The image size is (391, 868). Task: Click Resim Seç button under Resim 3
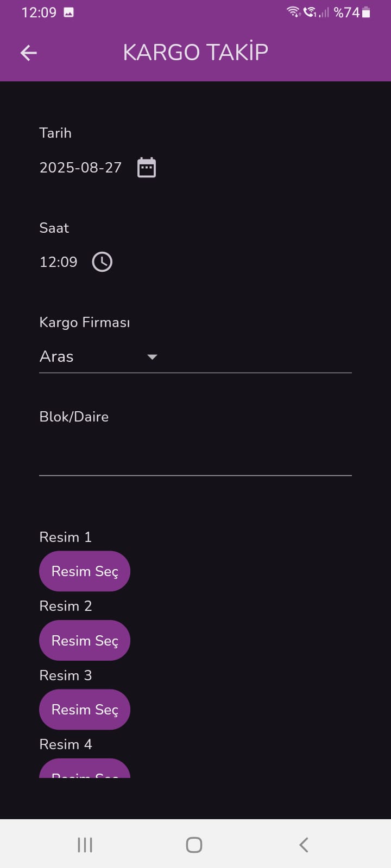pyautogui.click(x=85, y=710)
